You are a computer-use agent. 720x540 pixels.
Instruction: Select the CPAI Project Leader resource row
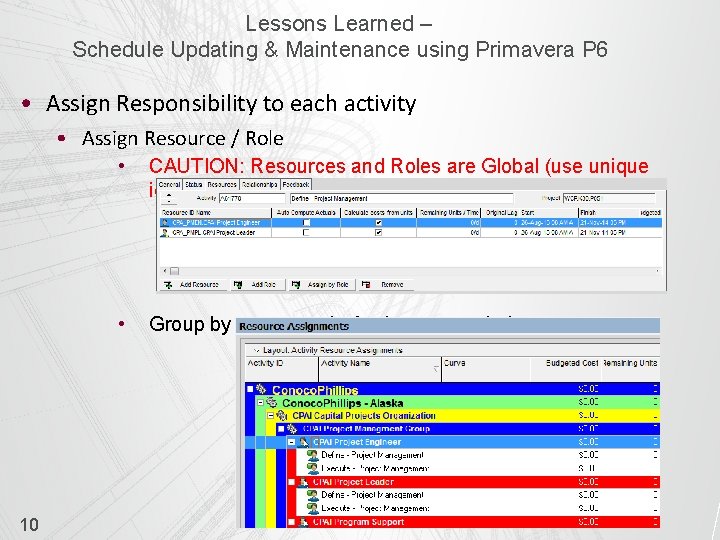411,233
